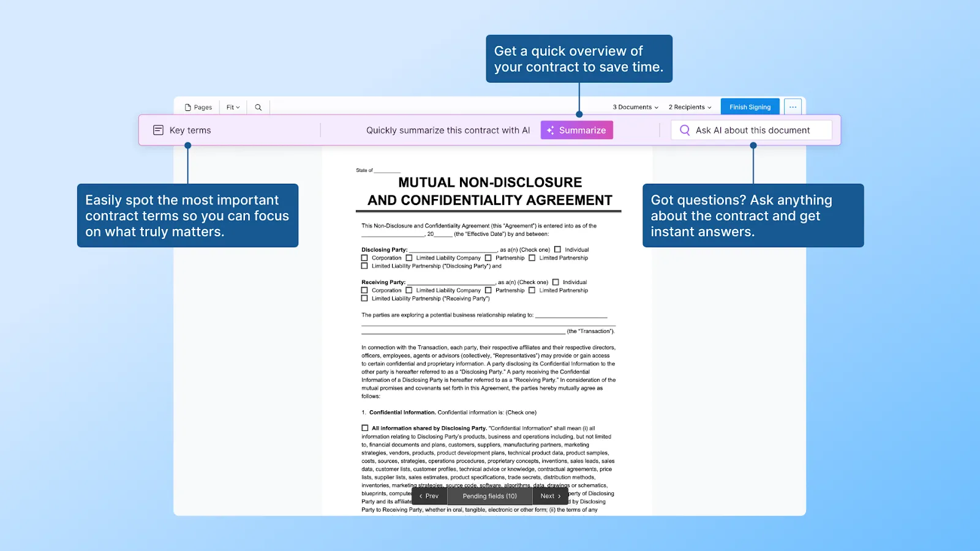
Task: Click the purple Summarize button
Action: [576, 130]
